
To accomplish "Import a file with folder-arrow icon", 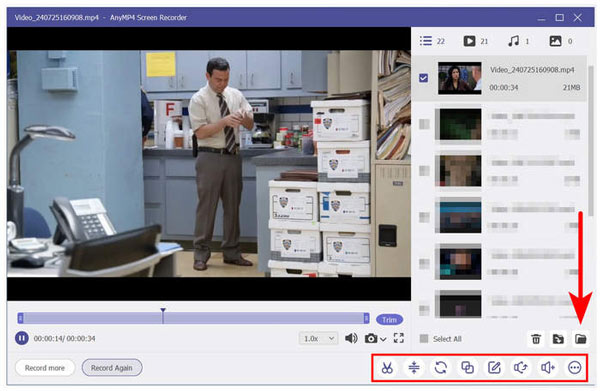I will coord(558,339).
